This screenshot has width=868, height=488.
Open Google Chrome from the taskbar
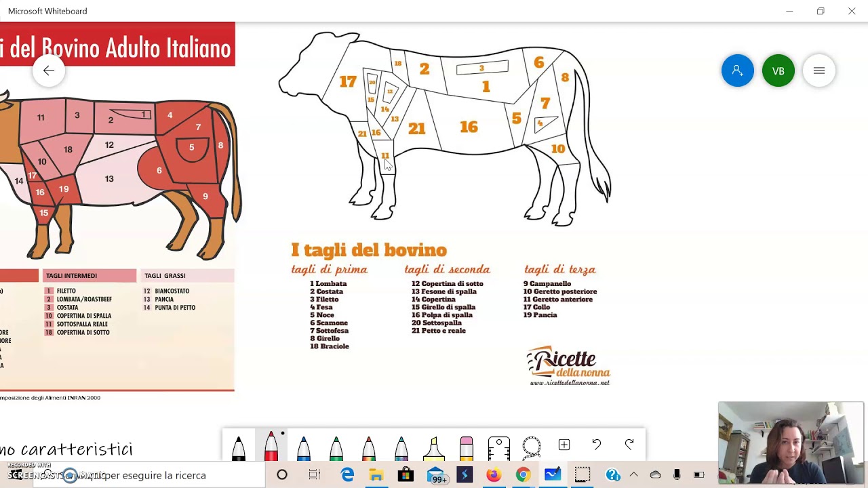point(523,475)
